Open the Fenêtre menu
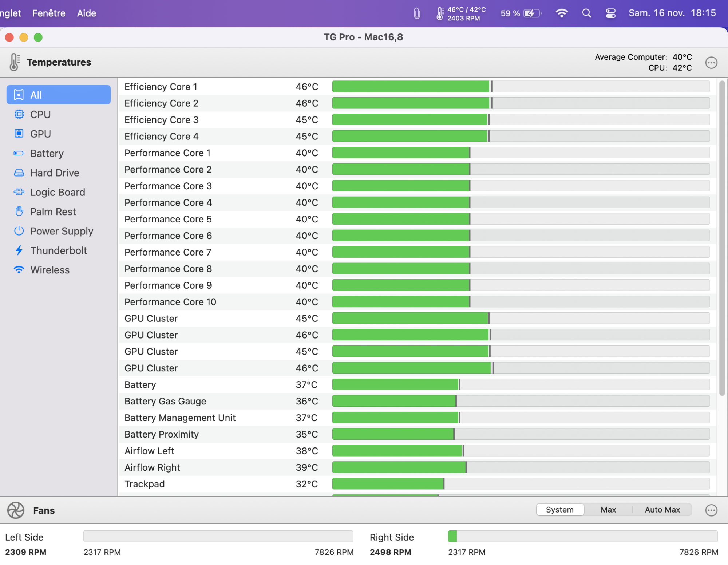The image size is (728, 565). tap(49, 13)
